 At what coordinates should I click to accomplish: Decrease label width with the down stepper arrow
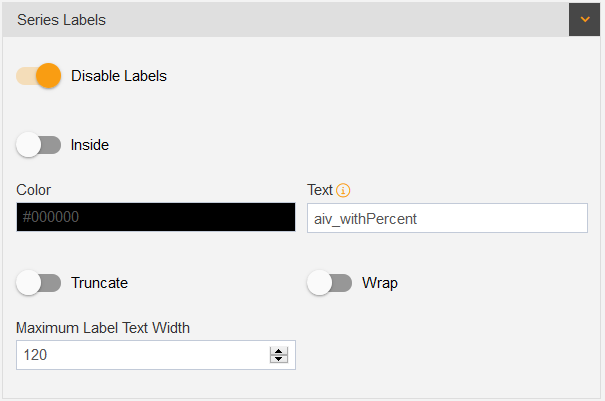279,359
